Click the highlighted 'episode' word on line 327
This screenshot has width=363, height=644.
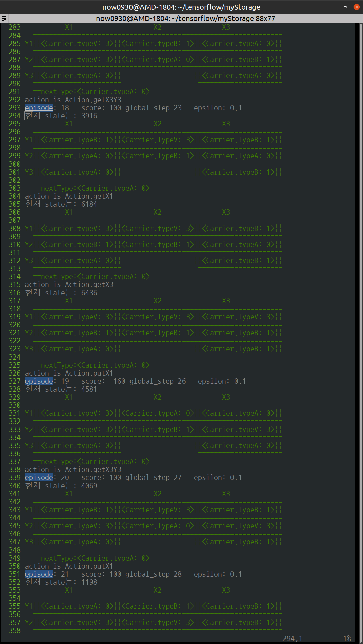click(x=39, y=381)
